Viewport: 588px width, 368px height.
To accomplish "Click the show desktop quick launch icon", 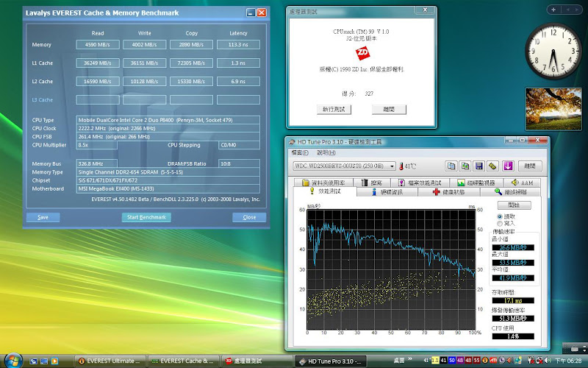I will 34,361.
